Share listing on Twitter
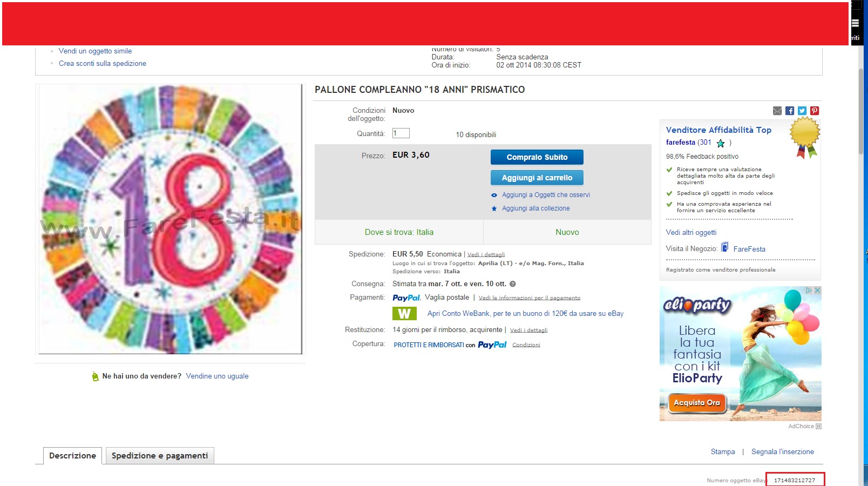The height and width of the screenshot is (486, 868). pos(802,111)
